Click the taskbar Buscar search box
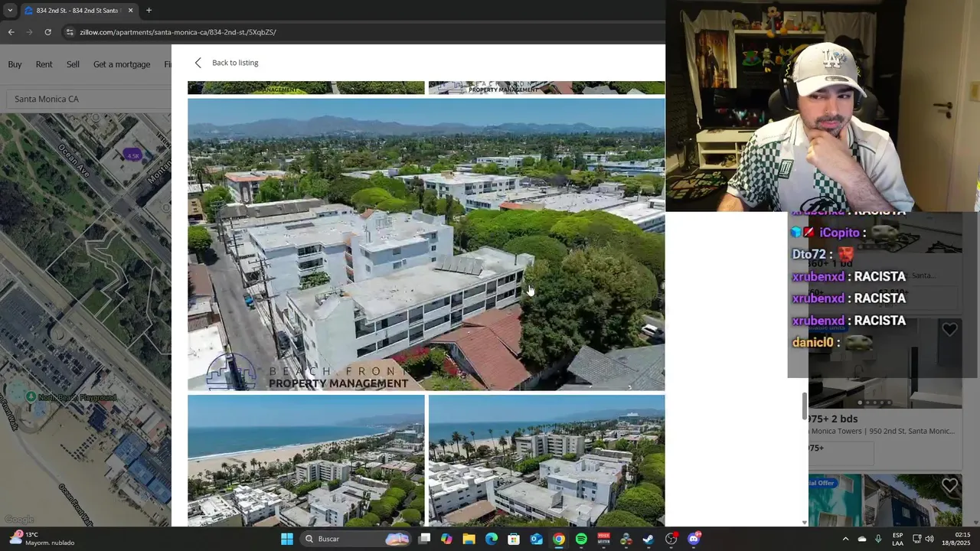980x551 pixels. tap(356, 539)
